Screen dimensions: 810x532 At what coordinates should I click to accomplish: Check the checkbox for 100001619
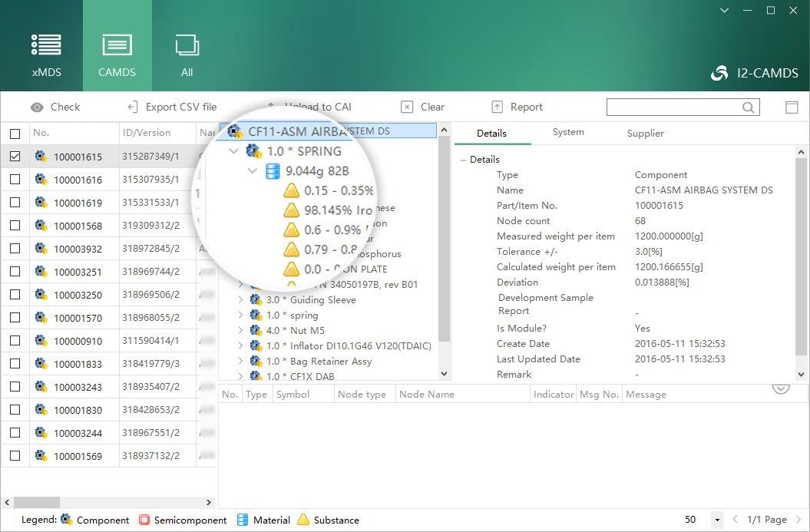(x=15, y=203)
